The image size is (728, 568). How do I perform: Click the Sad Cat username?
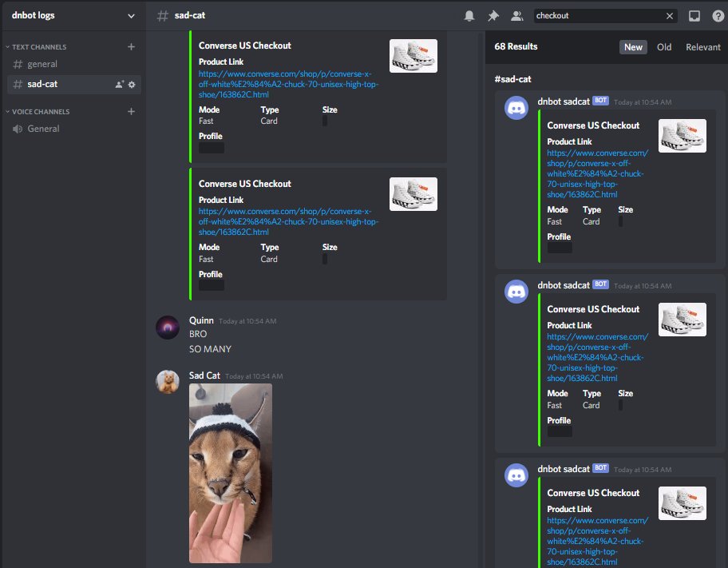click(204, 375)
